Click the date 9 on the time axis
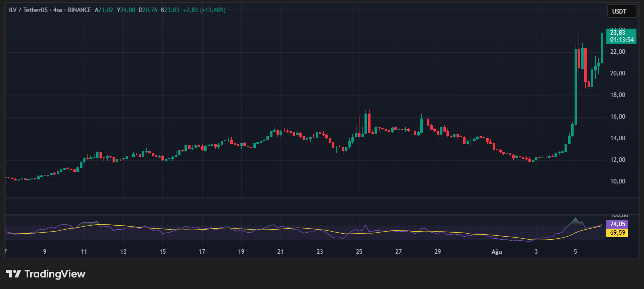The height and width of the screenshot is (289, 644). click(44, 251)
